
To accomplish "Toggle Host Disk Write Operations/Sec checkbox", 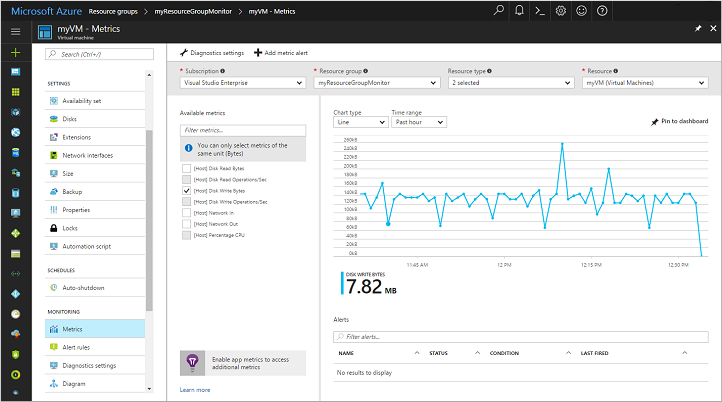I will [x=186, y=202].
